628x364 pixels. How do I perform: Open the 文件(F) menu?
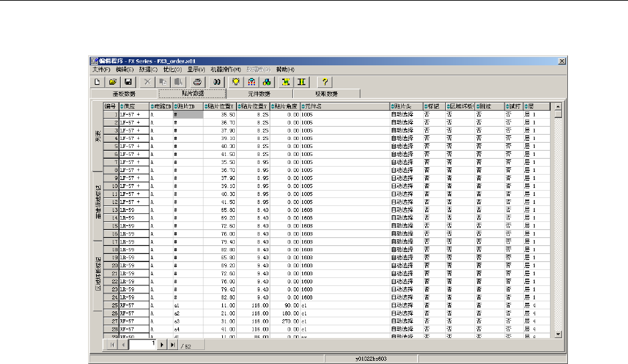pos(101,69)
